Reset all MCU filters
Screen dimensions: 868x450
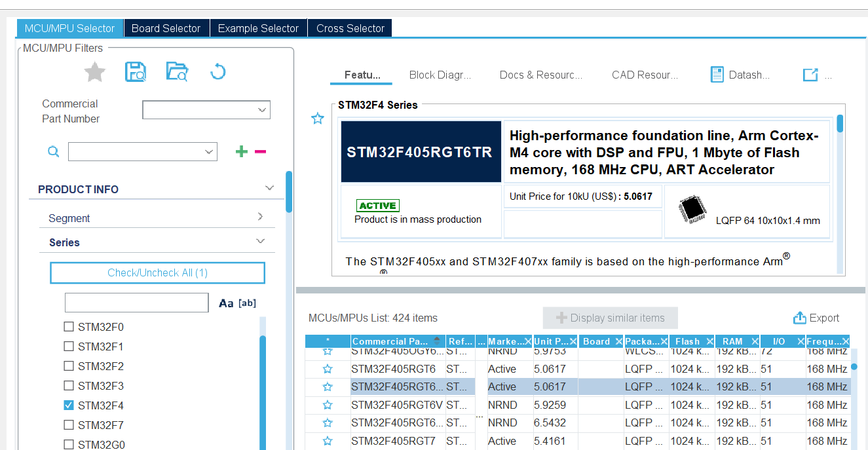coord(217,72)
